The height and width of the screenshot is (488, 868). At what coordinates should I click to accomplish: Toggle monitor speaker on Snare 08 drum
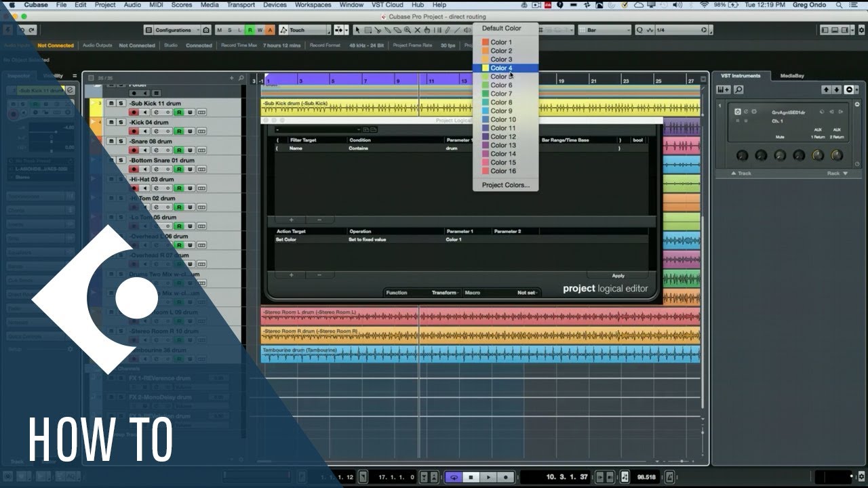(144, 150)
